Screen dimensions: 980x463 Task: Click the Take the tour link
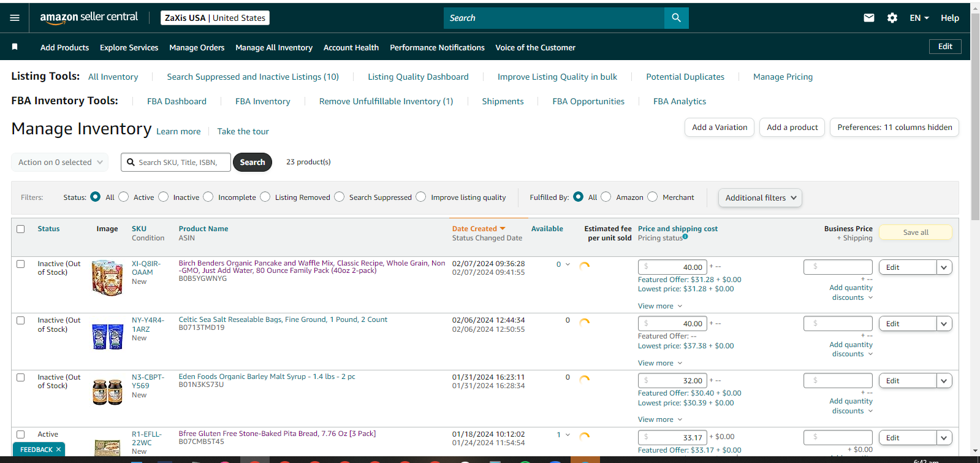(x=243, y=131)
